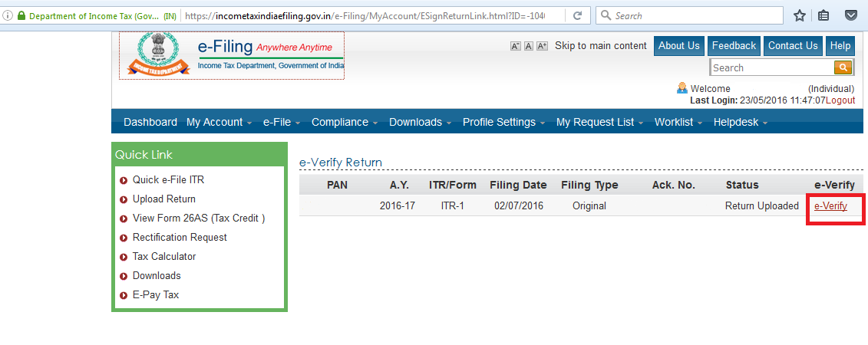
Task: Reload the page with browser refresh icon
Action: [577, 15]
